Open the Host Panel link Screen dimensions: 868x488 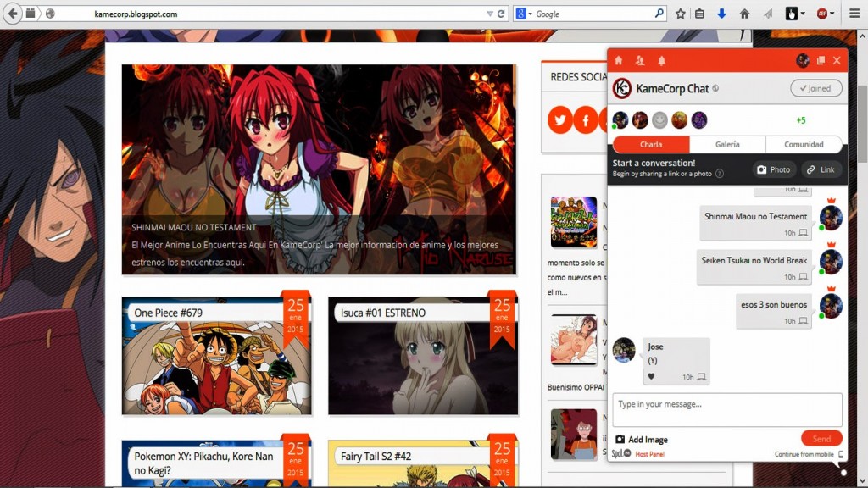pyautogui.click(x=649, y=454)
